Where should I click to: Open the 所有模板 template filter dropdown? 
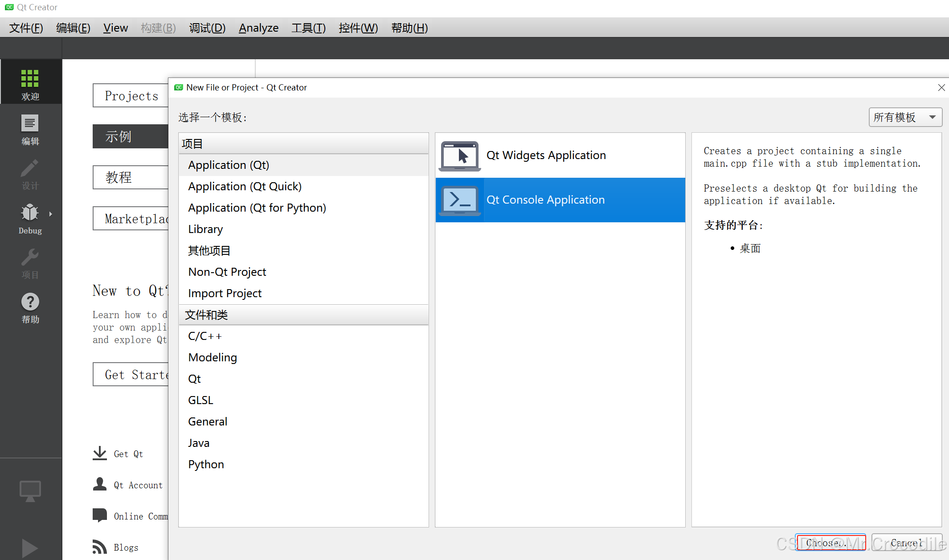905,117
